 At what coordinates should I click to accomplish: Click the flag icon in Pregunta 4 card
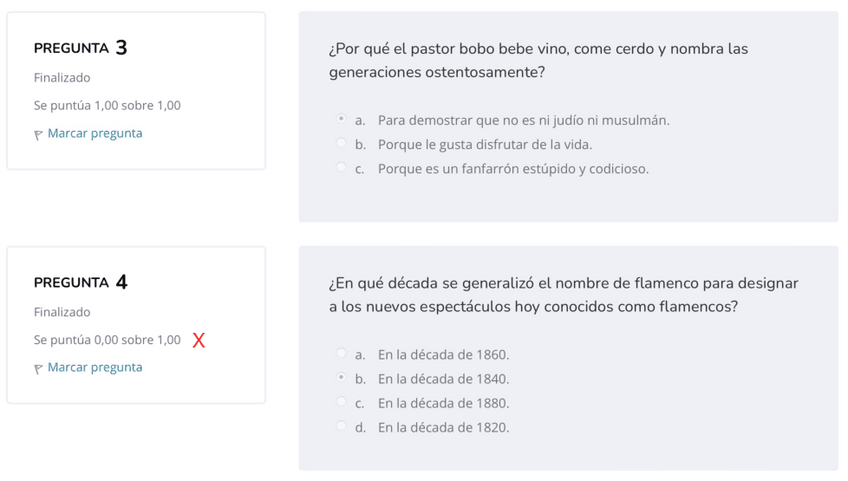39,368
